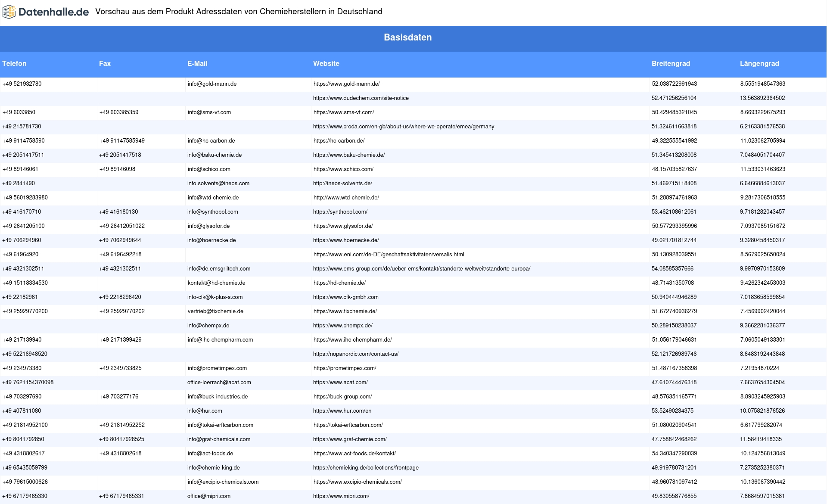
Task: Click the Datenhalle.de logo icon
Action: (x=9, y=12)
